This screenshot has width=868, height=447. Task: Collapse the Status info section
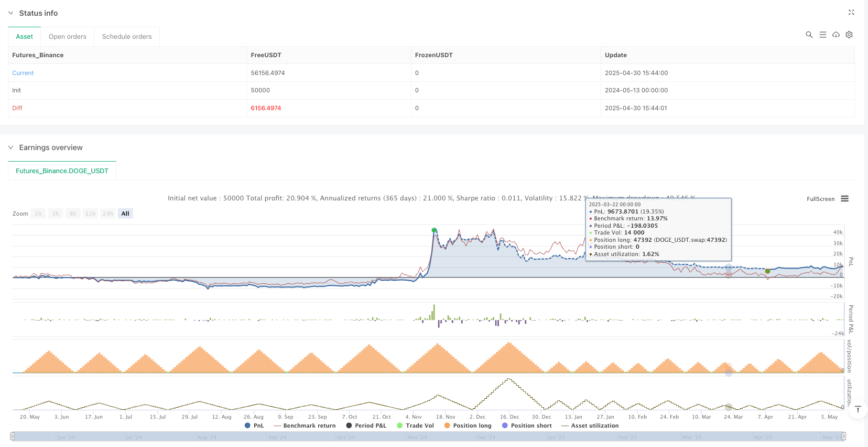10,13
